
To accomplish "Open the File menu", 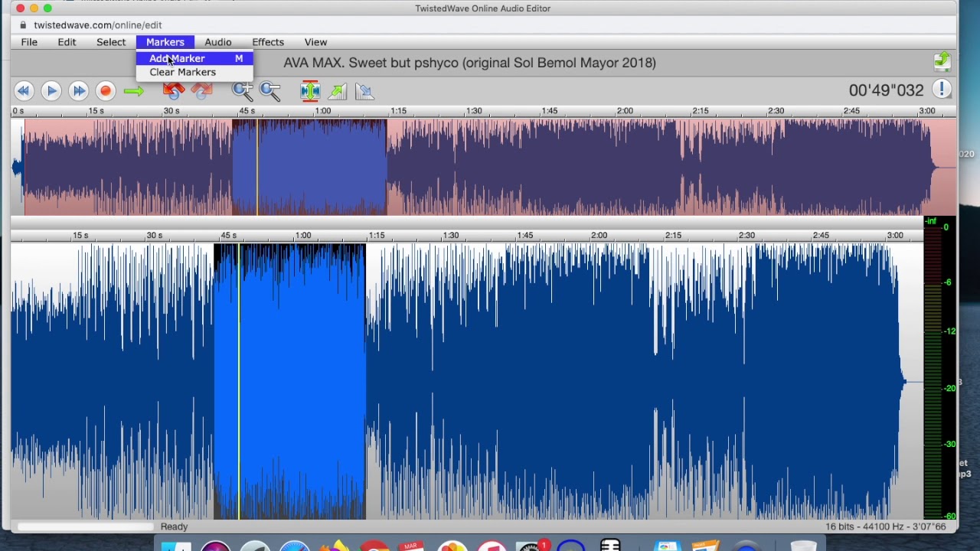I will pos(29,42).
